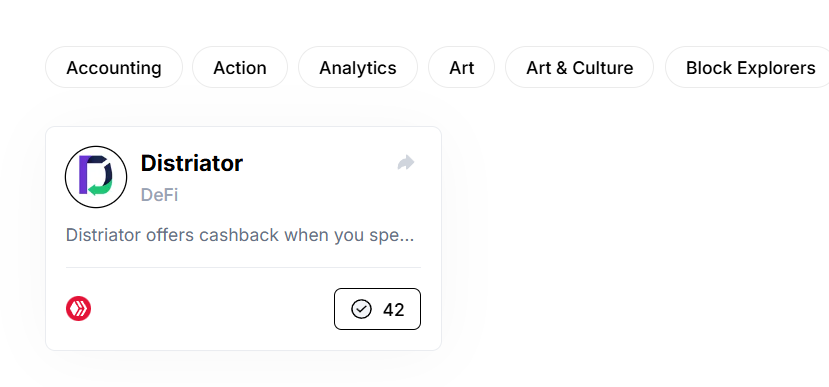The image size is (829, 387).
Task: Switch to the Art & Culture category
Action: tap(579, 67)
